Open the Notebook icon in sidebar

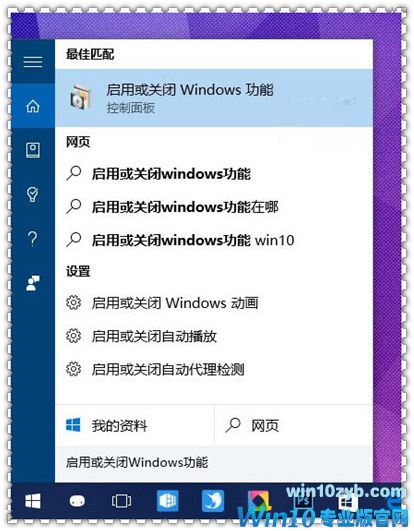pos(33,150)
